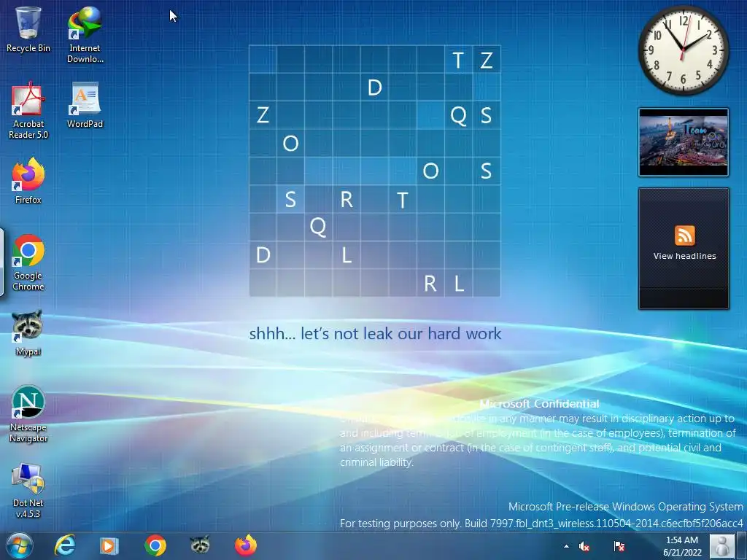
Task: Open the Recycle Bin desktop icon
Action: click(28, 29)
